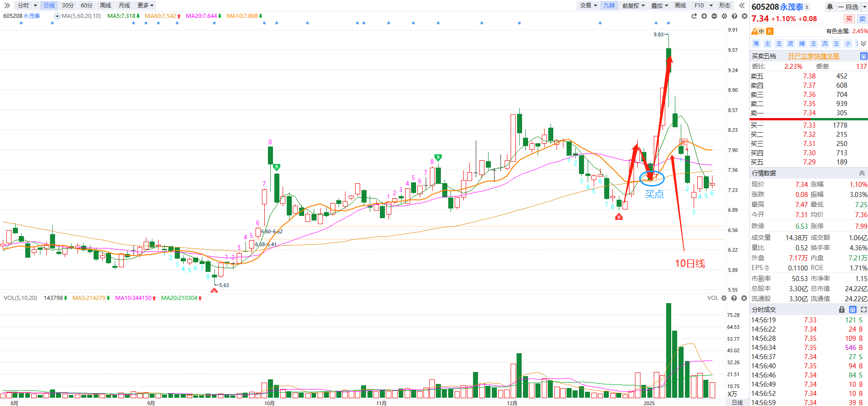868x406 pixels.
Task: Open the 开户立享快捷交易 link
Action: point(814,56)
